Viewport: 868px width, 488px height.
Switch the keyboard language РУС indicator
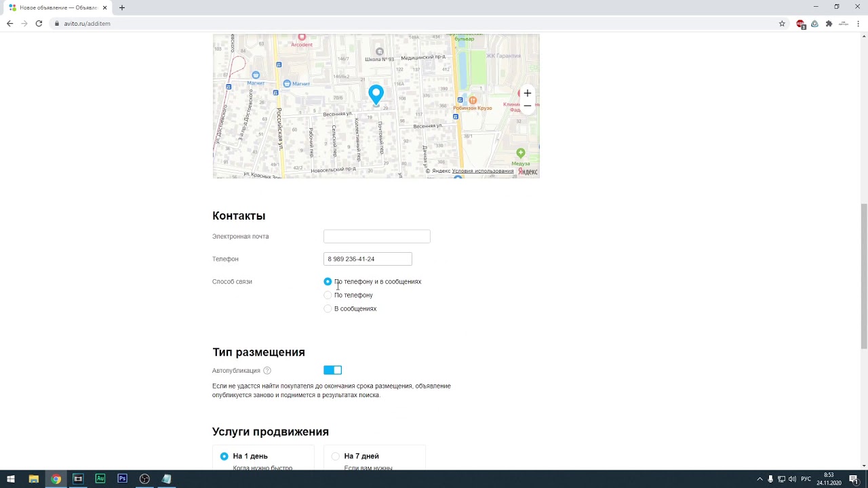(x=806, y=479)
